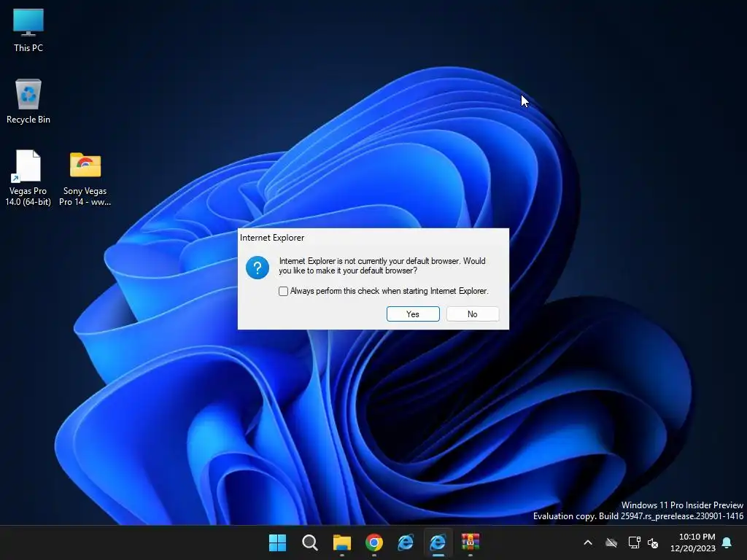Show hidden system tray icons
This screenshot has height=560, width=747.
click(588, 542)
